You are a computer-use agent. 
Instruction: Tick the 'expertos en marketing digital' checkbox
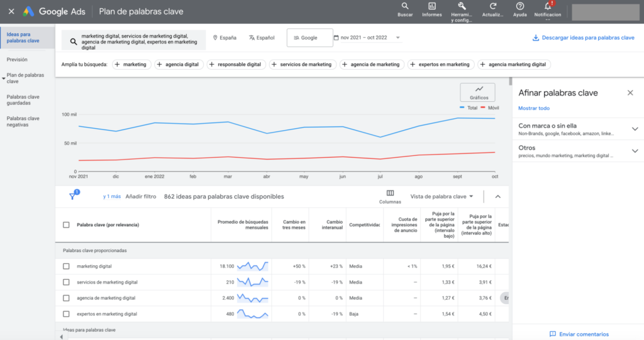[66, 314]
